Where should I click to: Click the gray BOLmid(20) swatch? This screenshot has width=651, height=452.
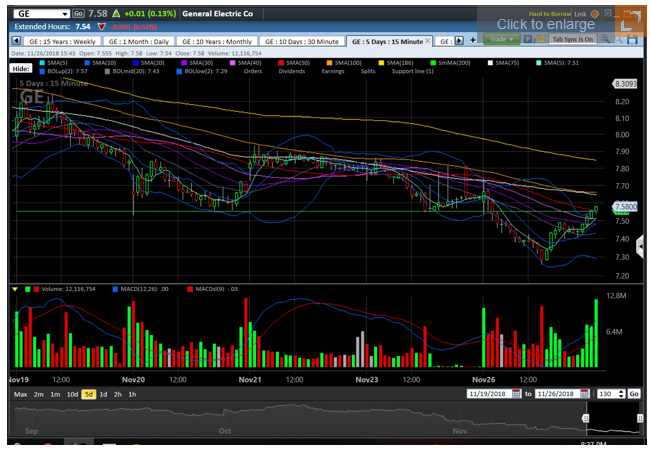click(107, 71)
